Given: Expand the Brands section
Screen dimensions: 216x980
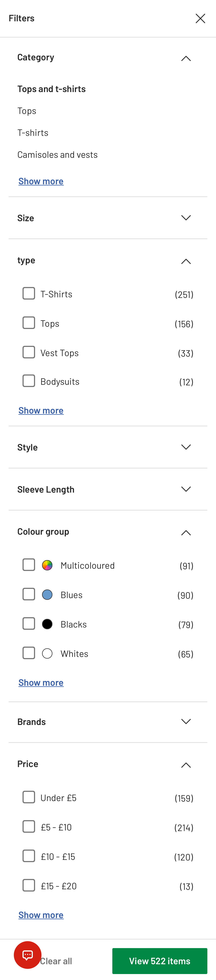Looking at the screenshot, I should point(186,721).
